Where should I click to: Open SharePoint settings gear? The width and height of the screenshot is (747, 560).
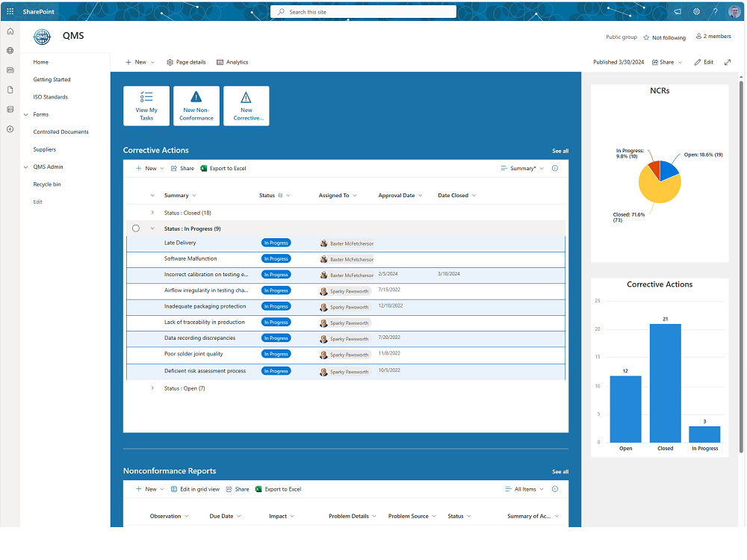[696, 11]
